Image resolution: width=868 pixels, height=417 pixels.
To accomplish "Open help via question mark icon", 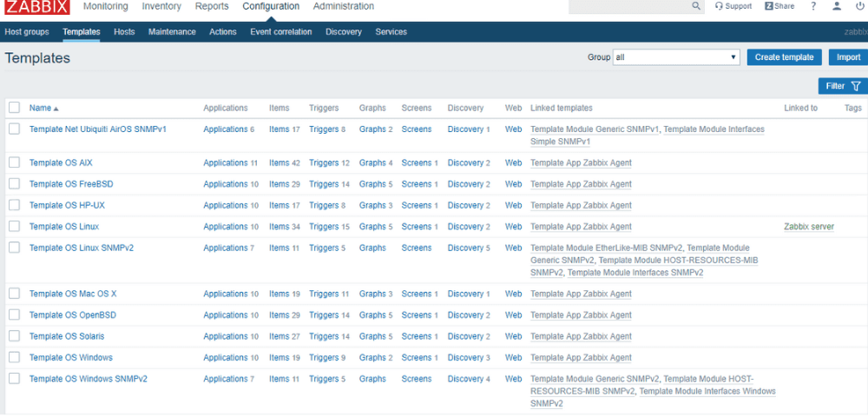I will click(813, 6).
